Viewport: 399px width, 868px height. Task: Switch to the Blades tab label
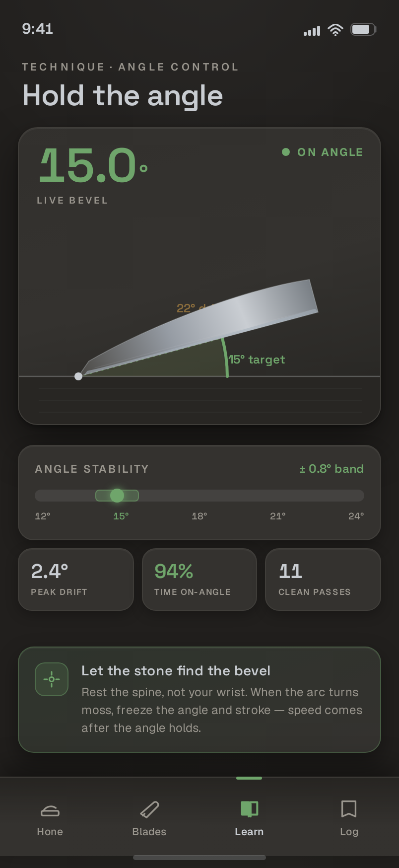[149, 831]
